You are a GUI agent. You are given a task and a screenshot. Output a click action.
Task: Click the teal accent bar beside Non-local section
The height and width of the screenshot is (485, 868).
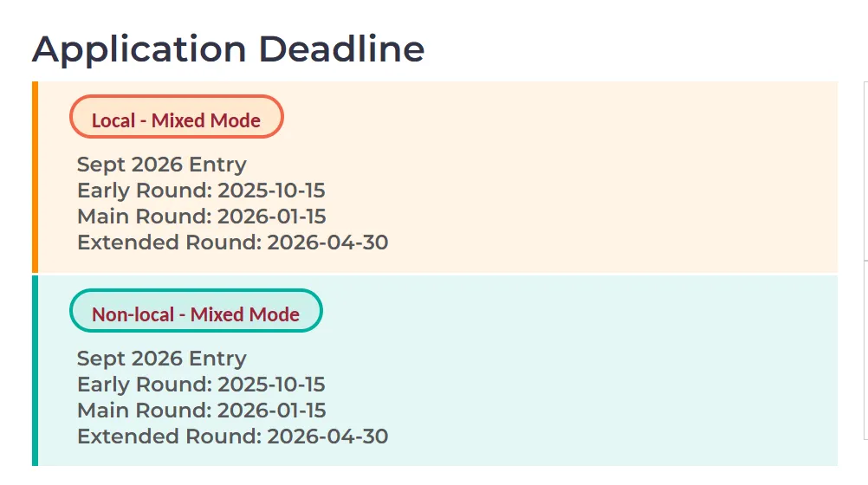[x=35, y=371]
